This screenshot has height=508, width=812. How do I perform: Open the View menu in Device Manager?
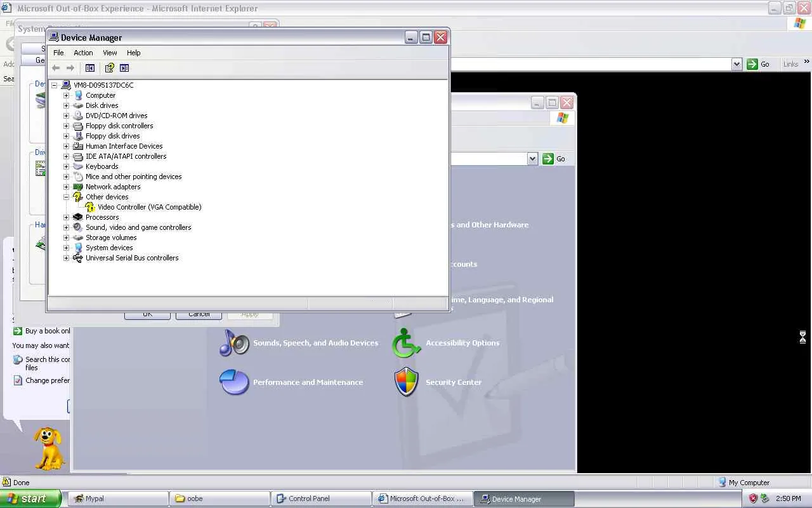click(110, 53)
